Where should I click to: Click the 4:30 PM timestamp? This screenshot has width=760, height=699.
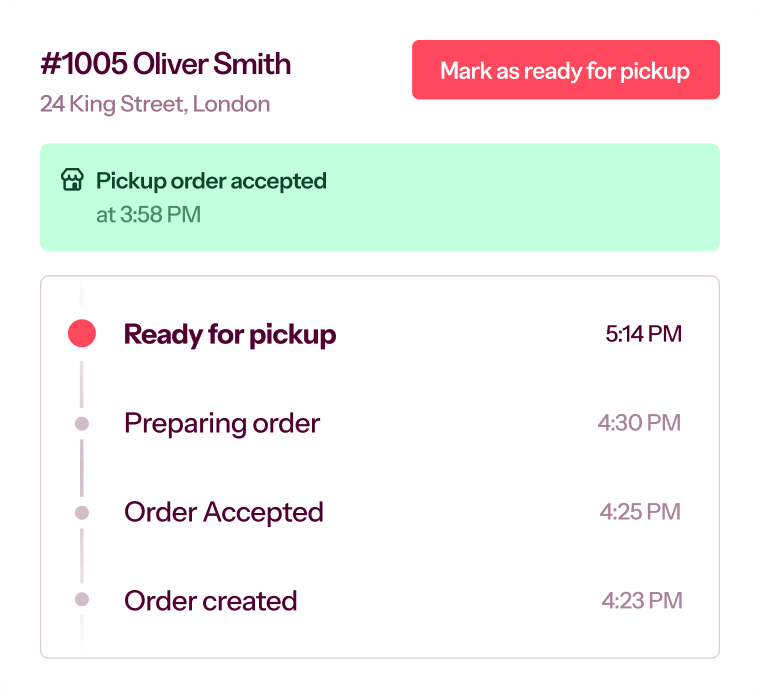tap(639, 423)
